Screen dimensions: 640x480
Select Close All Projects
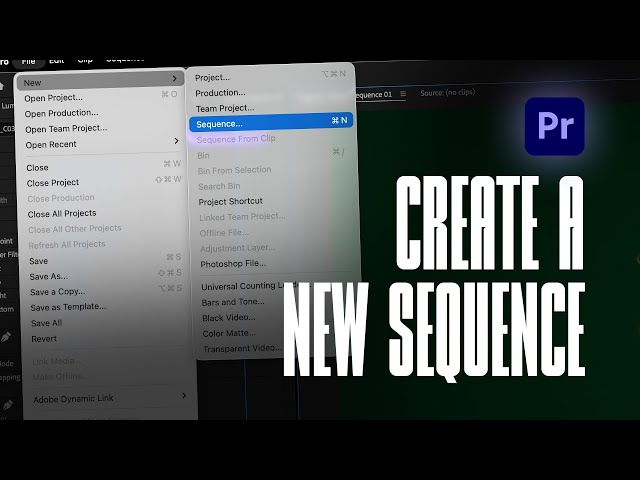click(62, 213)
